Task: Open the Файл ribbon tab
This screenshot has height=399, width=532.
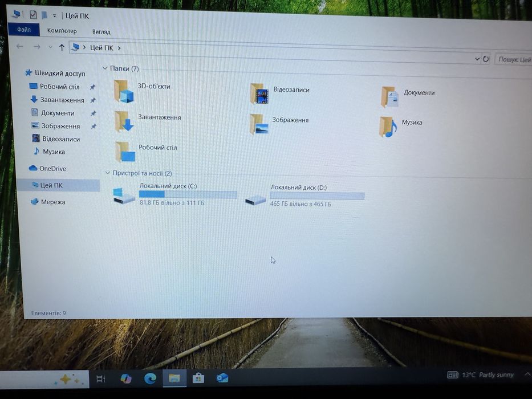Action: click(24, 30)
